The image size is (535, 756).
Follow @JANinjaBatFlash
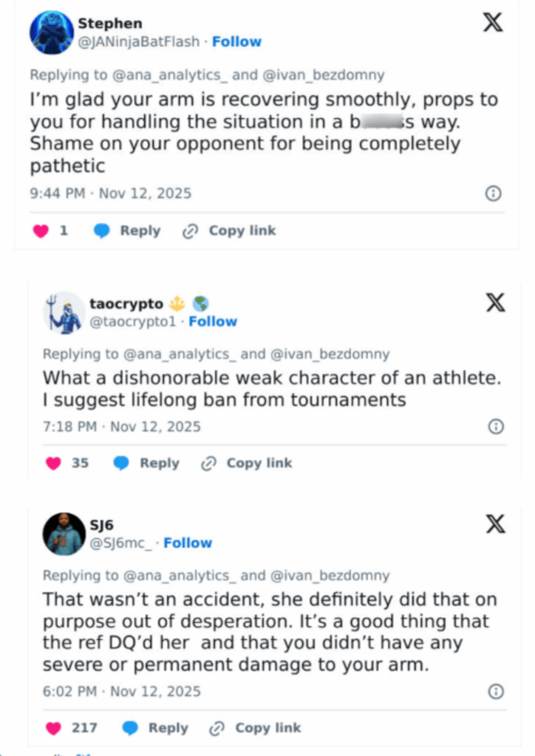click(236, 42)
